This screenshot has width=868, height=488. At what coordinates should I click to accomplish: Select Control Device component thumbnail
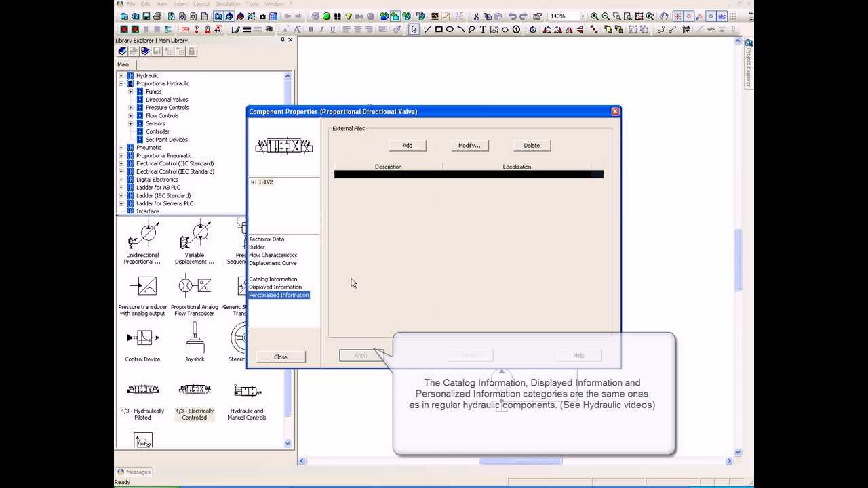tap(142, 343)
